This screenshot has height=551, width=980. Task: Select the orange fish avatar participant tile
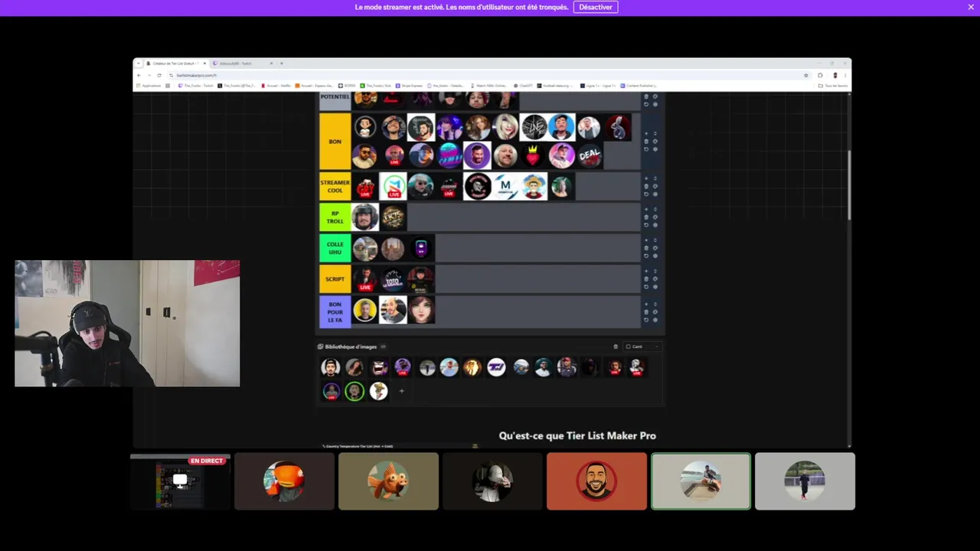[284, 481]
